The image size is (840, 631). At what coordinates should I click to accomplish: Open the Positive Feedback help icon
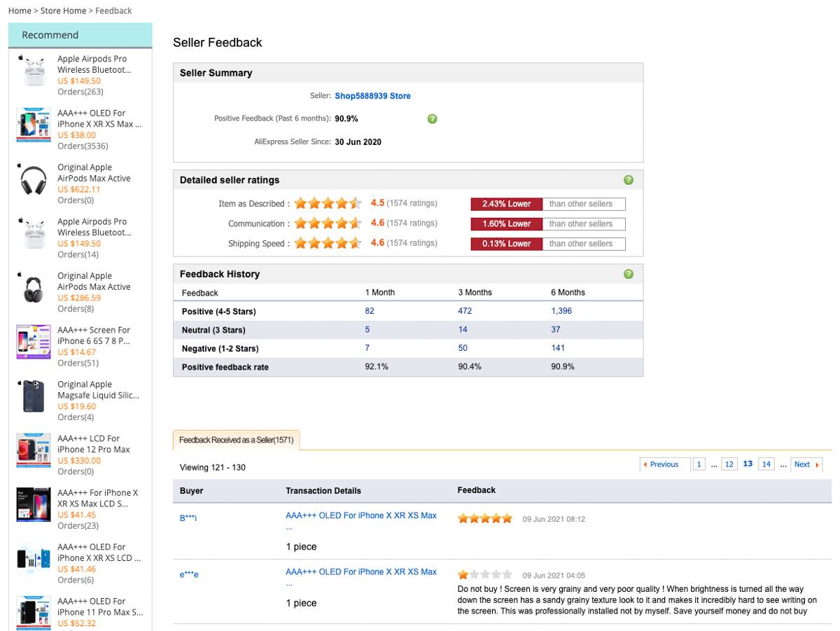tap(432, 118)
